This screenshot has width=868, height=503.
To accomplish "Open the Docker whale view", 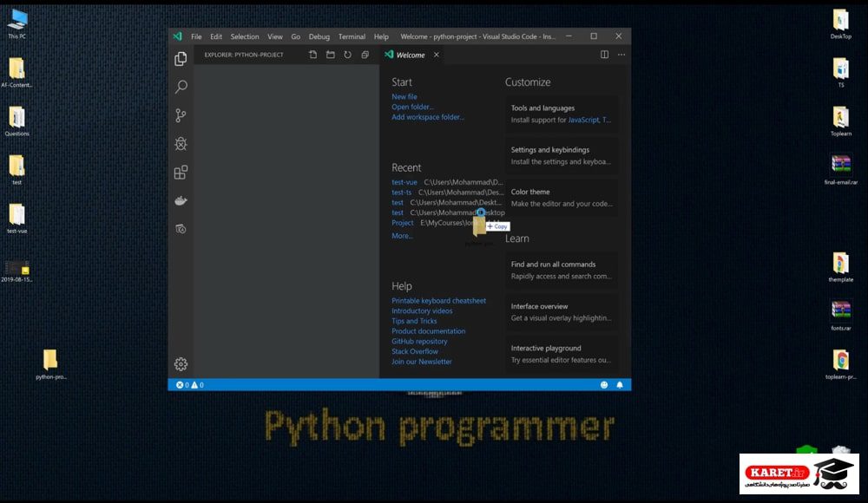I will [x=181, y=200].
